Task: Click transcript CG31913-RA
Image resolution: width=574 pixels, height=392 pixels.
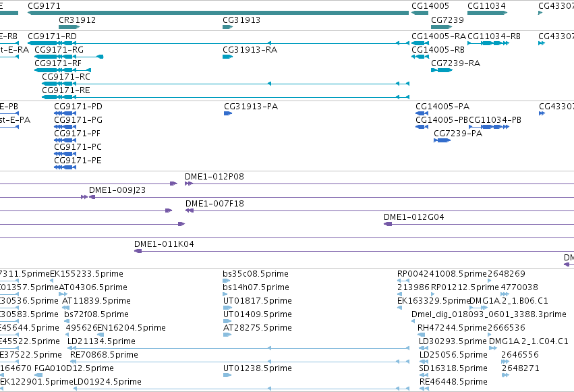Action: (227, 57)
